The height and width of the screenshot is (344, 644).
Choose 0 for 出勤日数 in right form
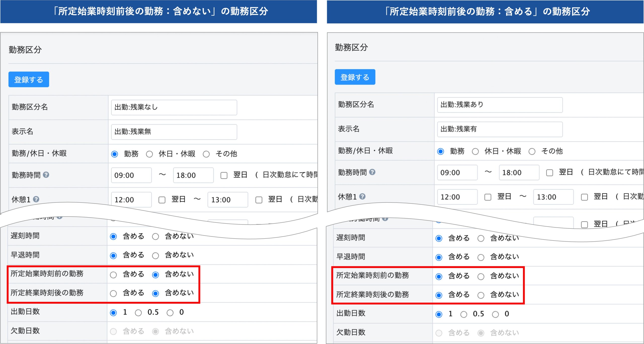(x=495, y=314)
